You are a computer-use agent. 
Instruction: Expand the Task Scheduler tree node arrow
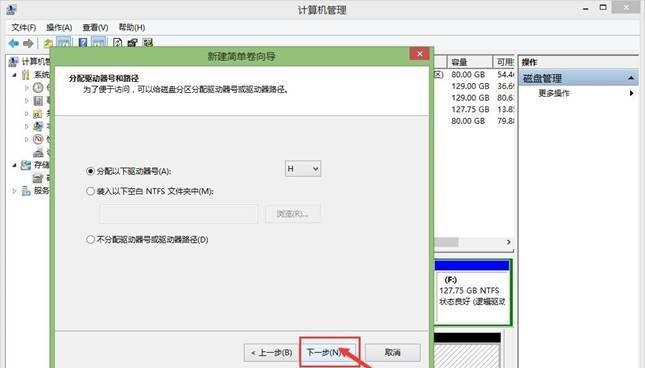pyautogui.click(x=27, y=88)
